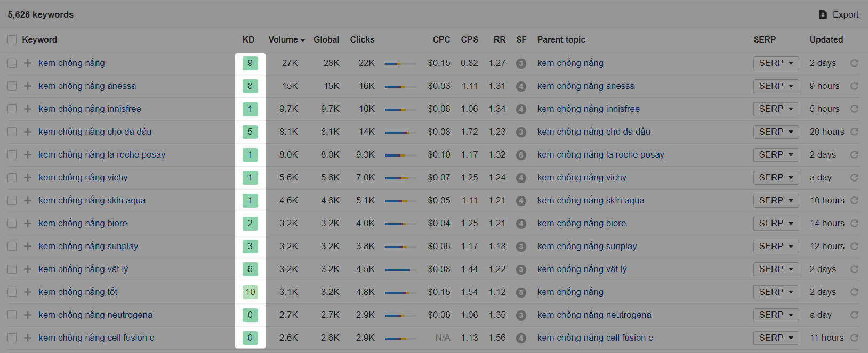868x353 pixels.
Task: Sort by the Updated column header
Action: (826, 40)
